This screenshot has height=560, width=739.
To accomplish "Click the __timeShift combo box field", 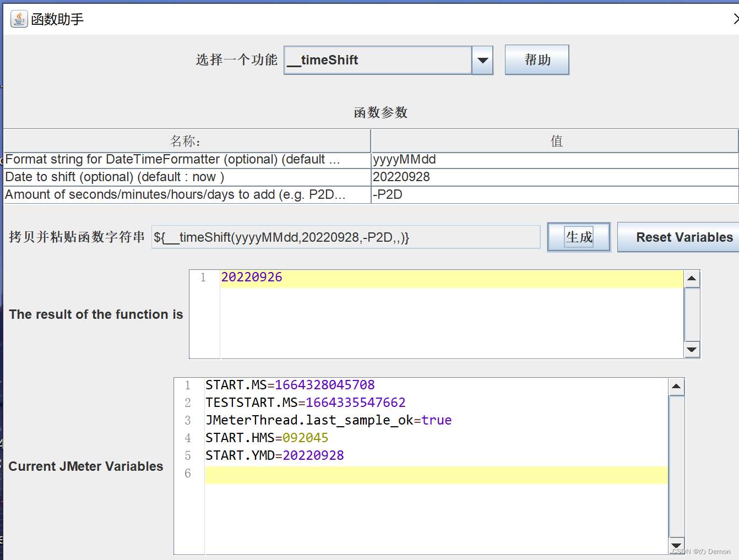I will 378,60.
